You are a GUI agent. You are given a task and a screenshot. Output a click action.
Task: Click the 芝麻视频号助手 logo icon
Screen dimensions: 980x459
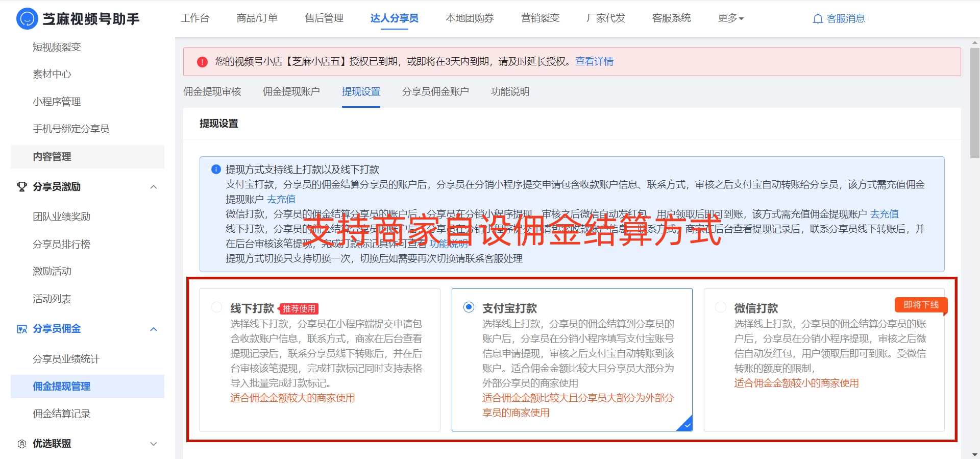27,19
